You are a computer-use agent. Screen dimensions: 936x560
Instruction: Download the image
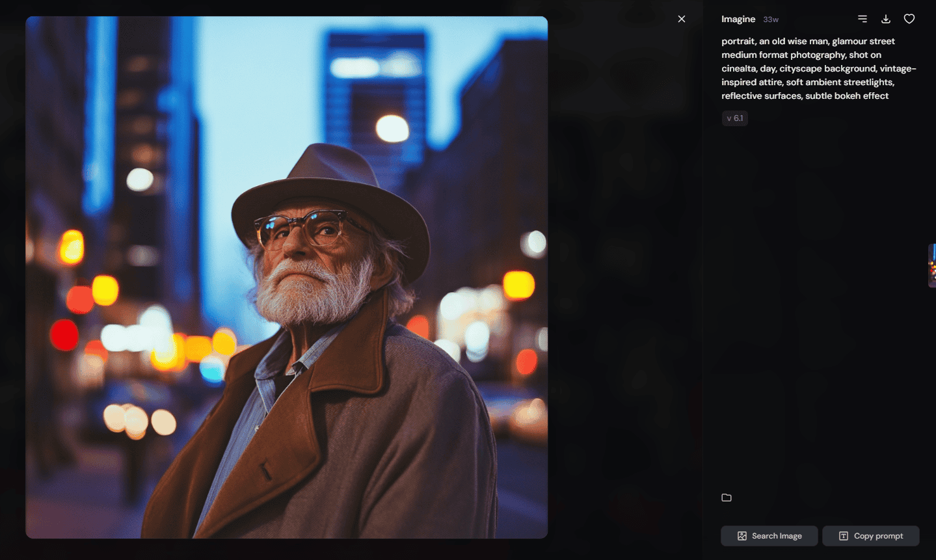pos(886,19)
